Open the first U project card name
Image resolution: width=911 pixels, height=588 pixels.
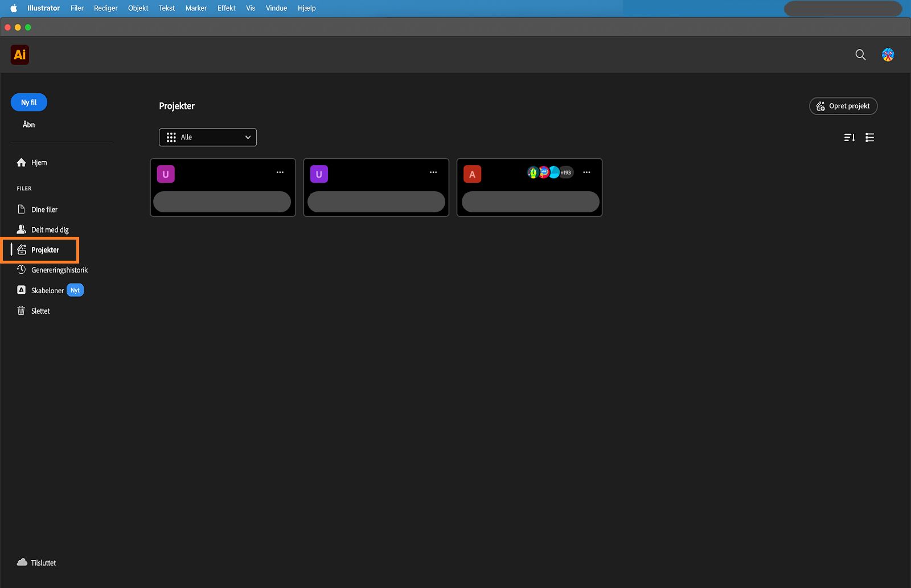point(222,202)
